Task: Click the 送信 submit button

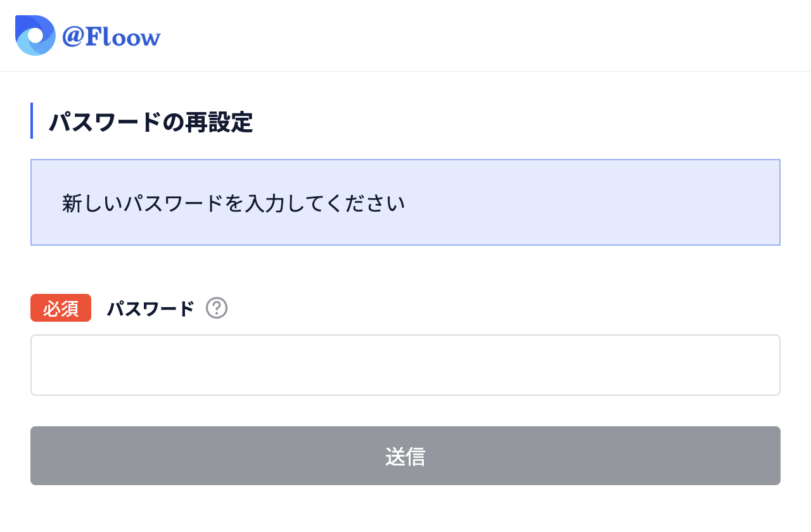Action: tap(405, 455)
